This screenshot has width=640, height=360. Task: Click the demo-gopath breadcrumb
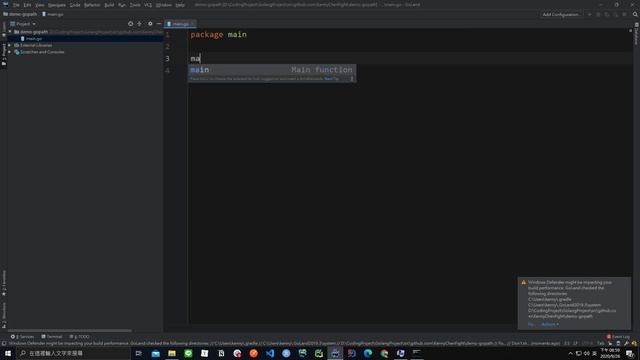(x=20, y=14)
